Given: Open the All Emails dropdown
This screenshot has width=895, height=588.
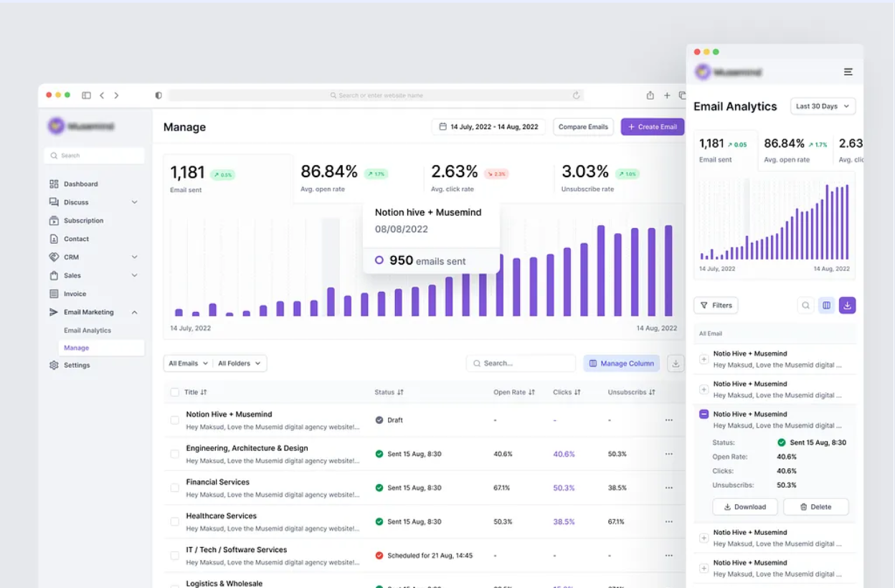Looking at the screenshot, I should (x=188, y=364).
